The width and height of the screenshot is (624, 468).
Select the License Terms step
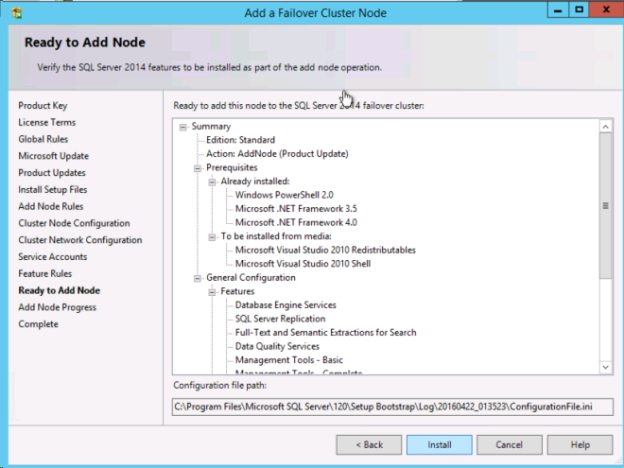coord(47,122)
